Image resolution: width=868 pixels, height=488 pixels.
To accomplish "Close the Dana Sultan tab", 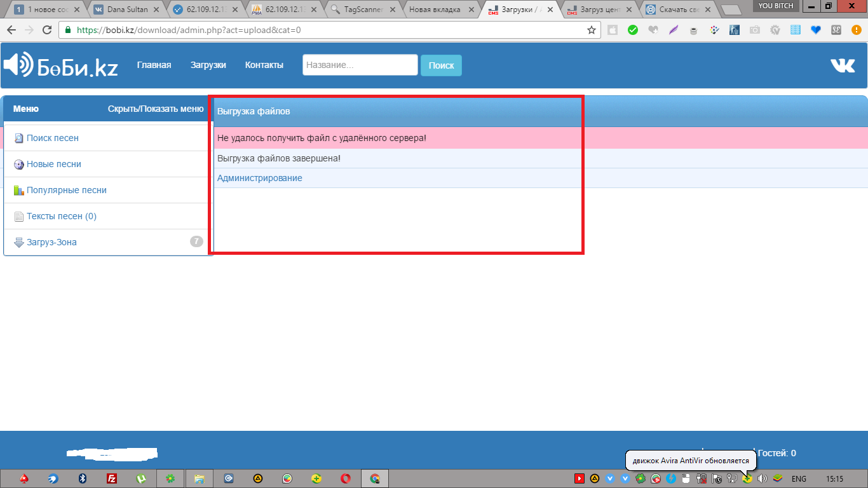I will [156, 10].
